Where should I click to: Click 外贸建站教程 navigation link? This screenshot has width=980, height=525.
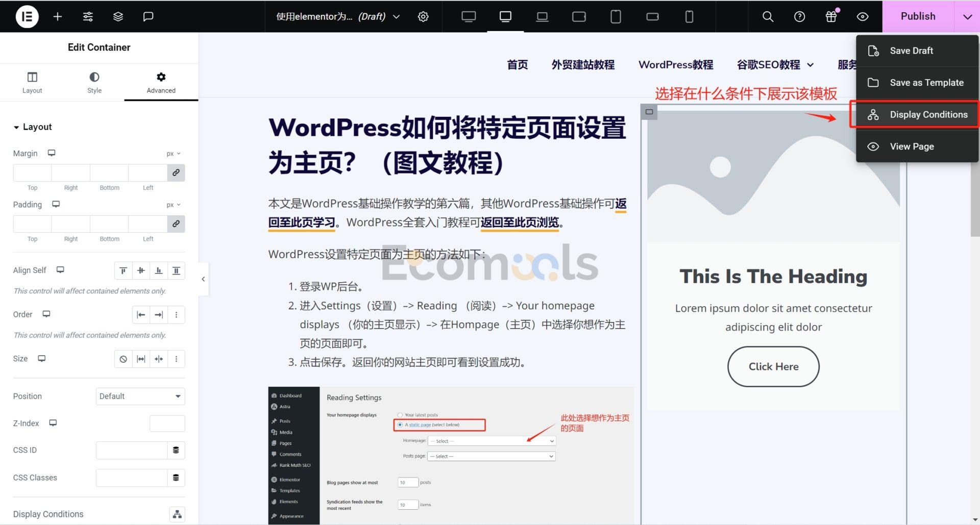point(583,65)
